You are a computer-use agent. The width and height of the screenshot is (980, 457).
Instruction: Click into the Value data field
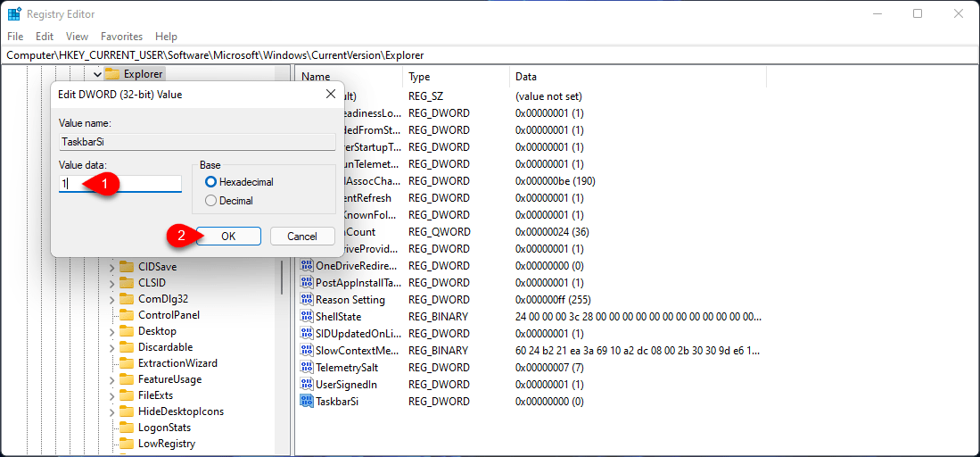point(120,184)
